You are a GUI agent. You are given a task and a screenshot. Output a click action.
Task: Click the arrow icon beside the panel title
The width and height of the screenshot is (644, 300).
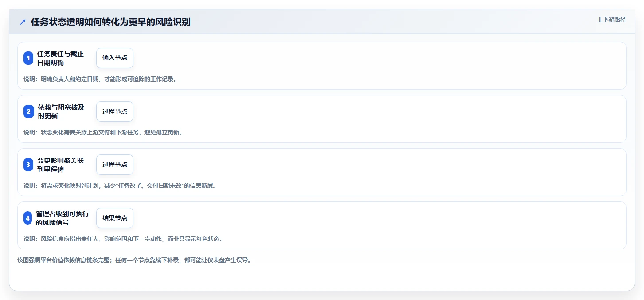click(23, 22)
